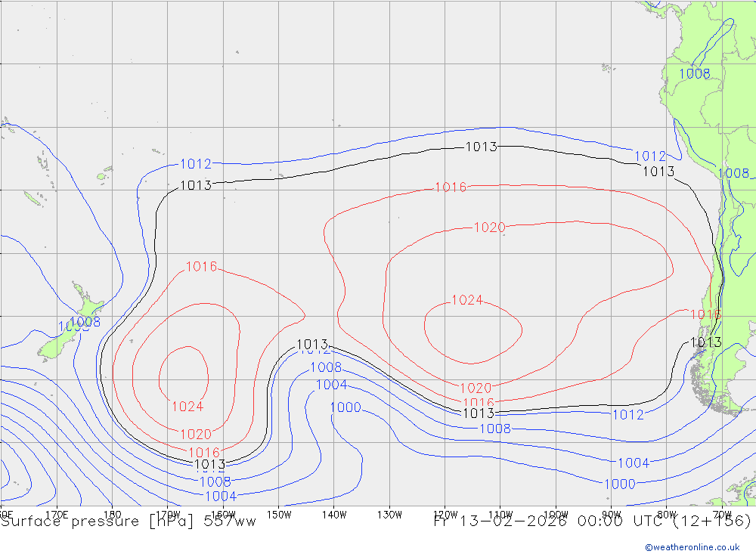Click the 1012 label west of the Patagonia coast
The width and height of the screenshot is (756, 554).
coord(627,414)
